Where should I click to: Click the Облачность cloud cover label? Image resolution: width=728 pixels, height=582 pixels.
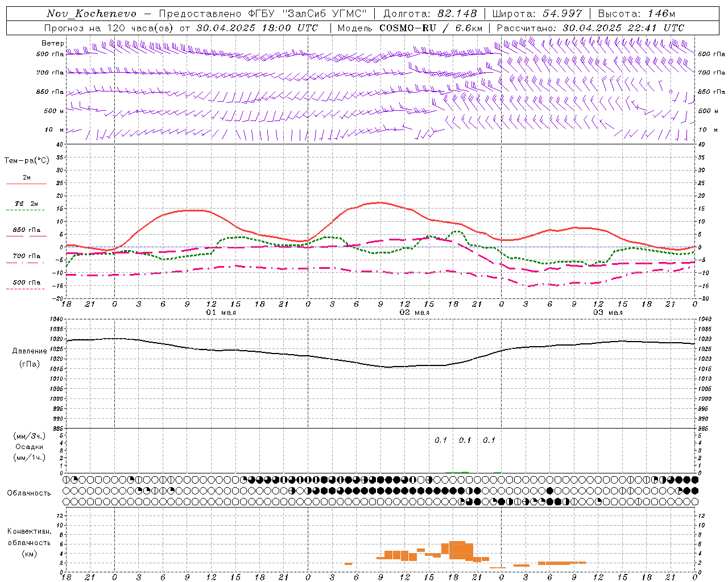(29, 493)
